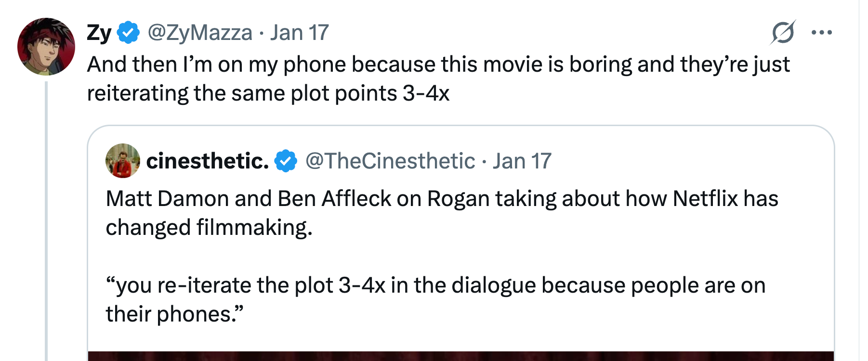Click 'their phones.' closing line of the quote
Image resolution: width=868 pixels, height=361 pixels.
175,314
